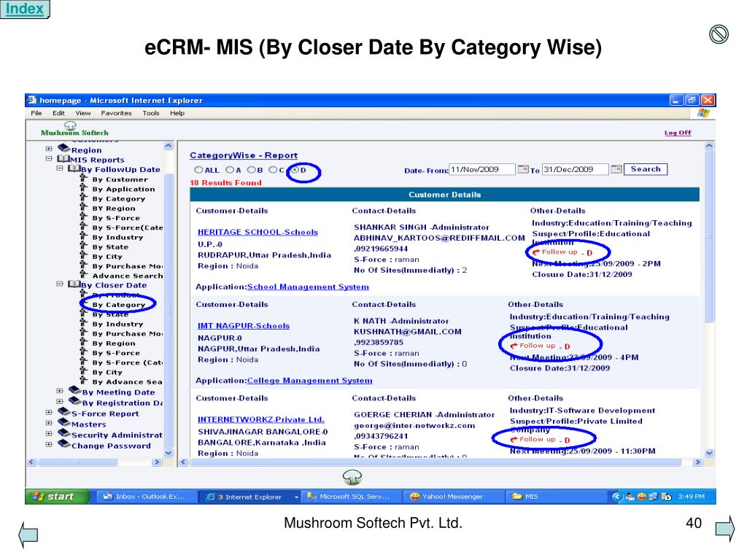Open the Tools menu
Screen dimensions: 747x560
pos(151,113)
